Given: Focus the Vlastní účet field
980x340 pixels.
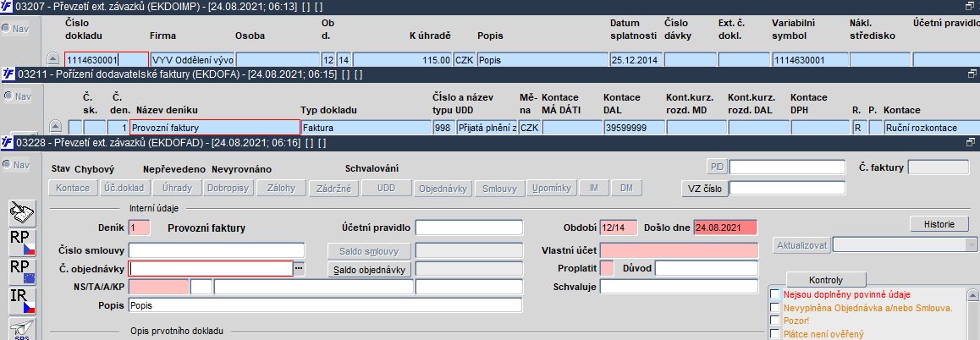Looking at the screenshot, I should [679, 250].
